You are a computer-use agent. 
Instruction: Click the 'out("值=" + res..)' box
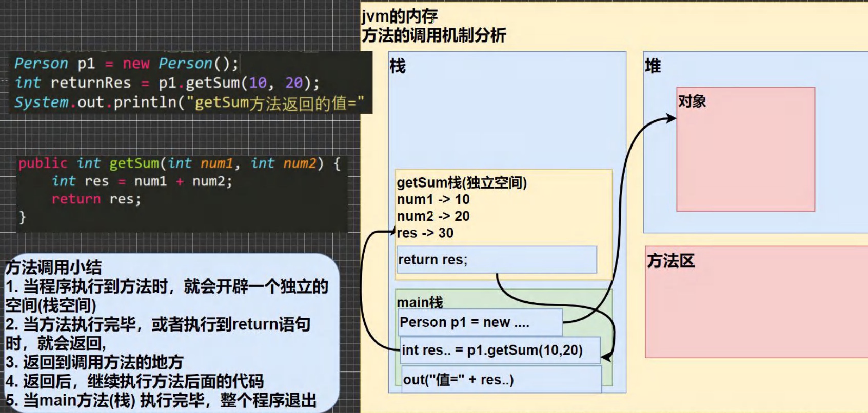coord(501,380)
